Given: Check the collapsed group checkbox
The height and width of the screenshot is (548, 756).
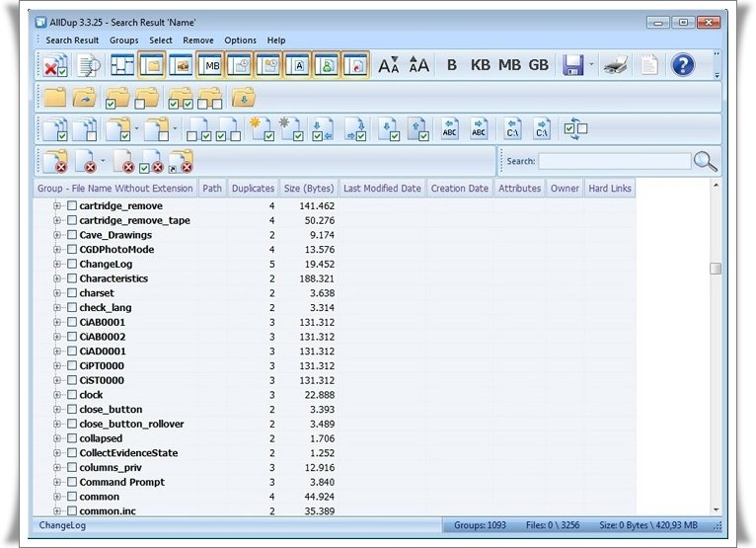Looking at the screenshot, I should tap(72, 438).
